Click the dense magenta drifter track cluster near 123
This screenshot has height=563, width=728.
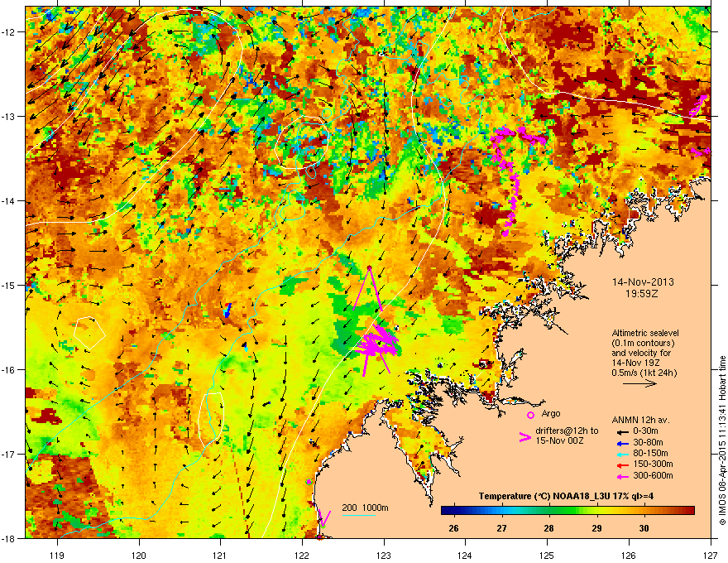[377, 344]
